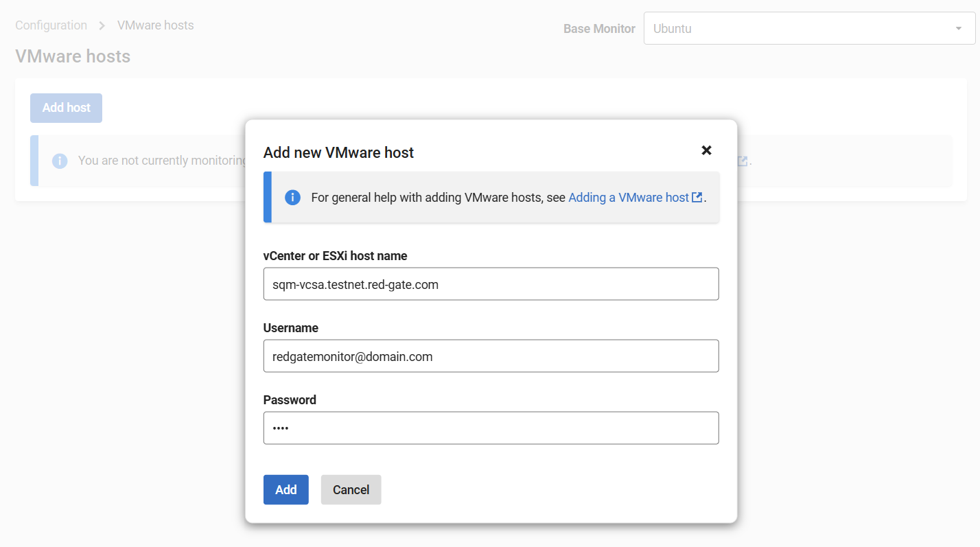Viewport: 980px width, 547px height.
Task: Open the Adding a VMware host link
Action: [628, 198]
